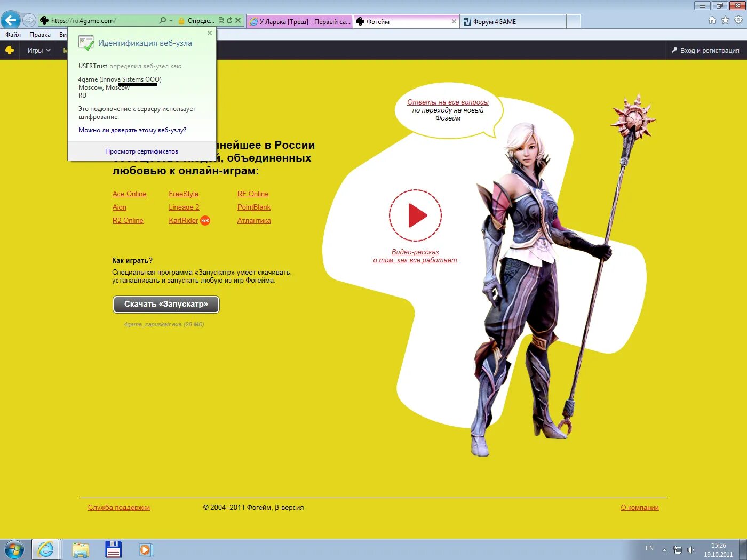Open the 'KartRider' game link
The image size is (747, 560).
(x=183, y=221)
